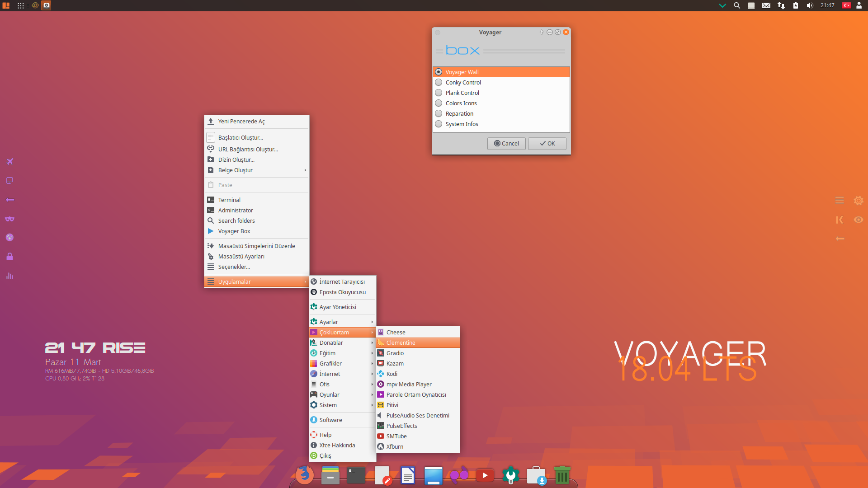
Task: Launch Kodi from multimedia submenu
Action: click(418, 374)
